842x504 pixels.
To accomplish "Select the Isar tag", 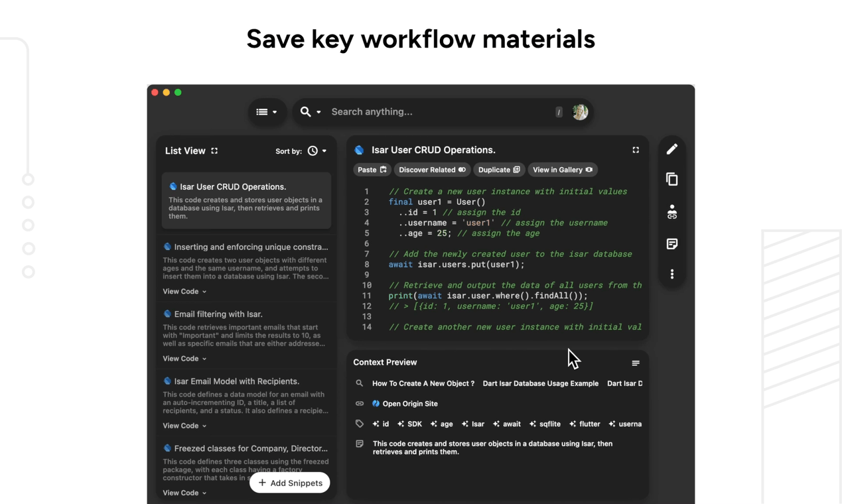I will click(x=473, y=424).
